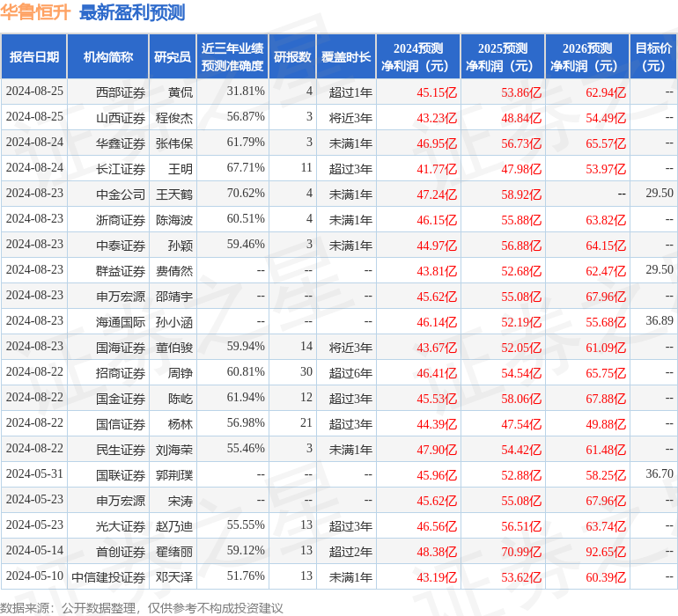Viewport: 678px width, 616px height.
Task: Click date 2024-05-14 cell
Action: point(34,550)
